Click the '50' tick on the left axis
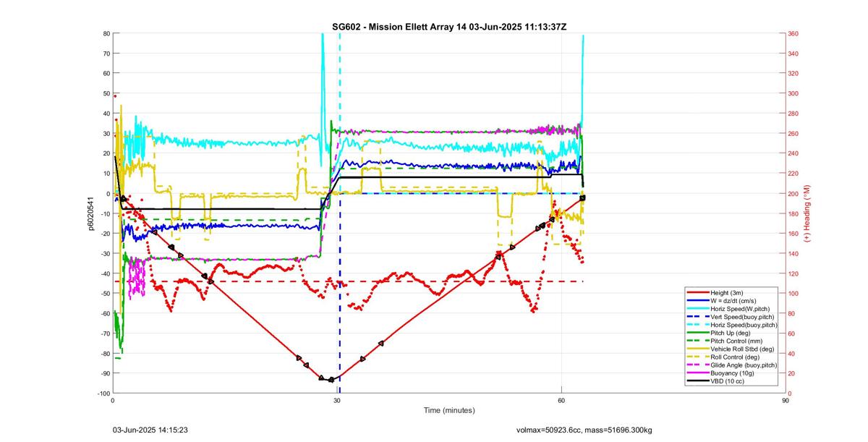Image resolution: width=868 pixels, height=442 pixels. (x=106, y=93)
